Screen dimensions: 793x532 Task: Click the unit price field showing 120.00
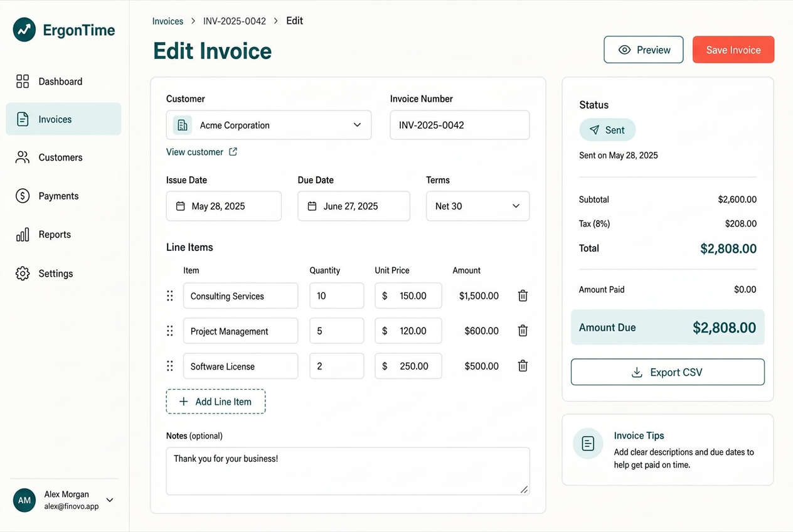pyautogui.click(x=408, y=331)
